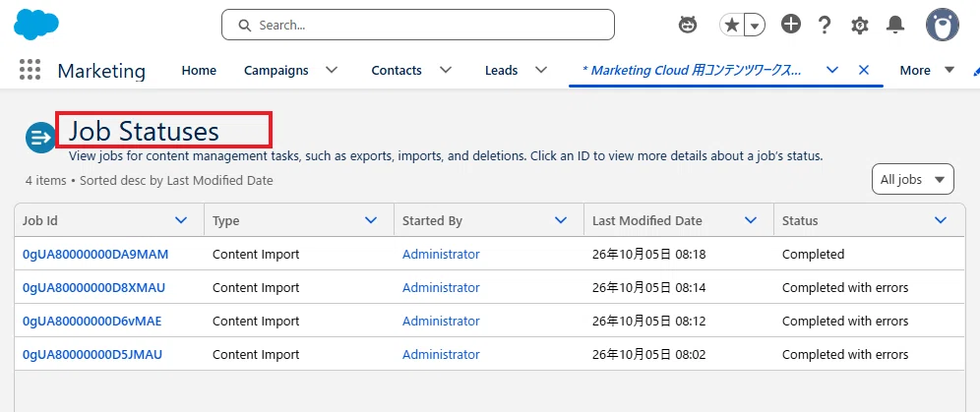
Task: Click the Last Modified Date column header
Action: coord(646,220)
